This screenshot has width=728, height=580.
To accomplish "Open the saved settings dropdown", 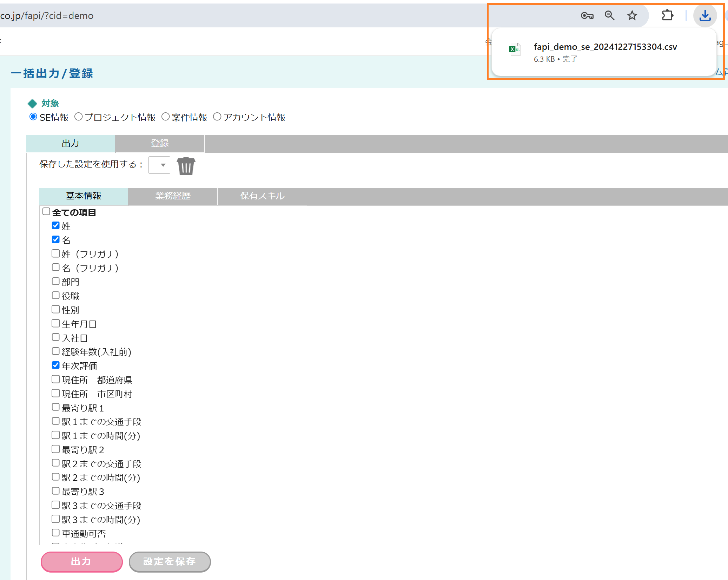I will 159,165.
